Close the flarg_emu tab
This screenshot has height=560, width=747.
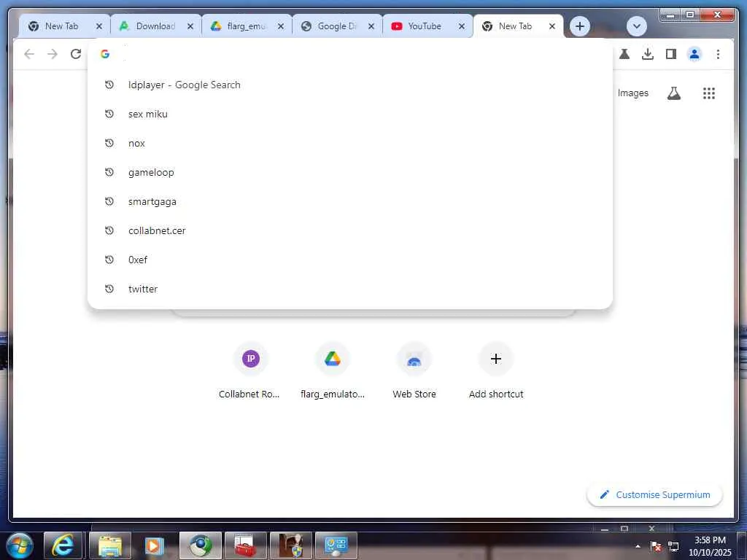281,26
